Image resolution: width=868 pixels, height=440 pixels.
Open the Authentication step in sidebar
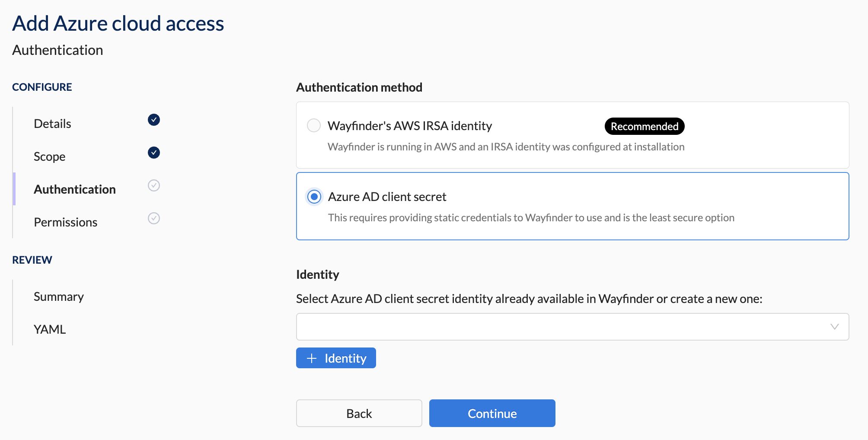75,189
